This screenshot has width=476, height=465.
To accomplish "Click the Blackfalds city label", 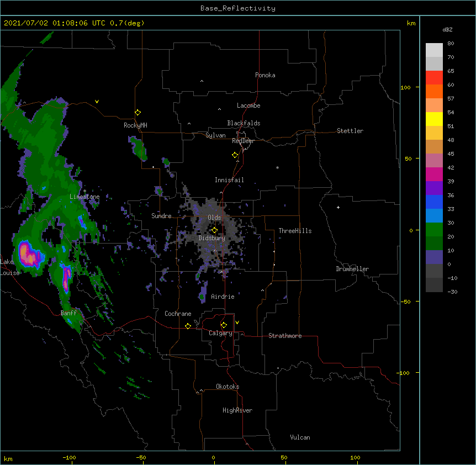I will pos(244,123).
